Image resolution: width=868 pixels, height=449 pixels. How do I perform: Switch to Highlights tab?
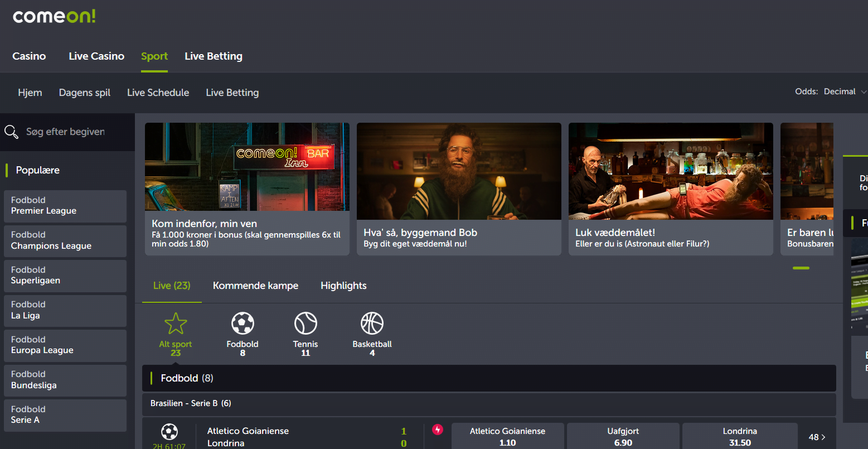point(343,286)
